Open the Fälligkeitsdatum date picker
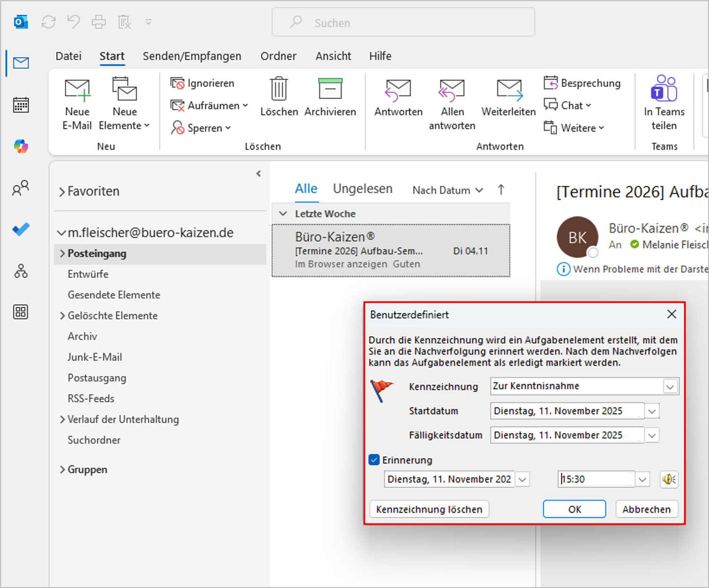709x588 pixels. tap(652, 435)
